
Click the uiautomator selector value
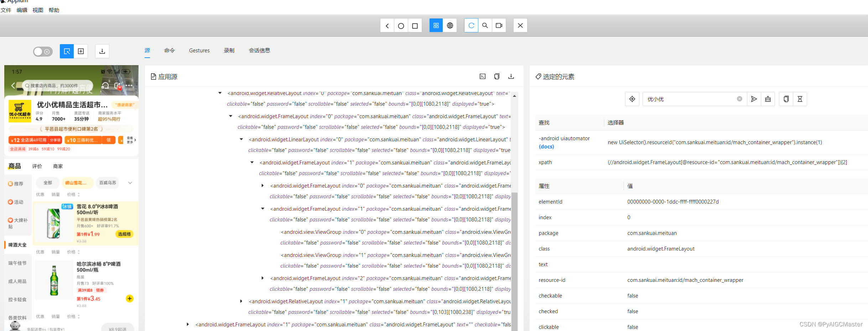715,142
